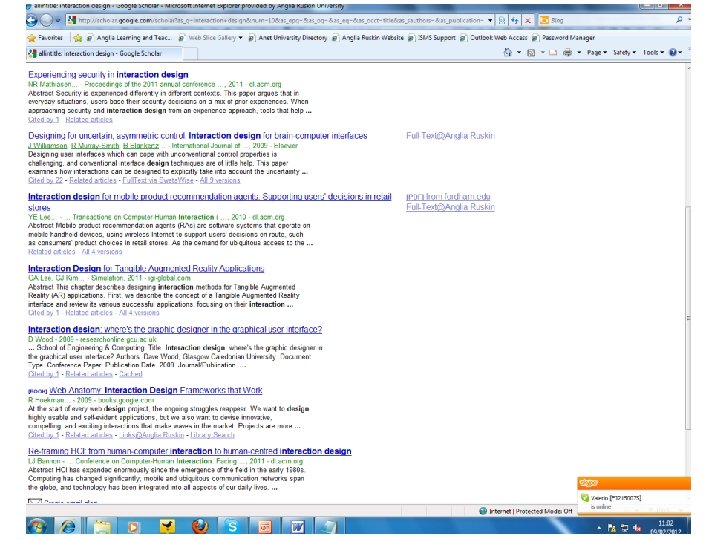Open the SMS Support favorite

click(x=432, y=38)
